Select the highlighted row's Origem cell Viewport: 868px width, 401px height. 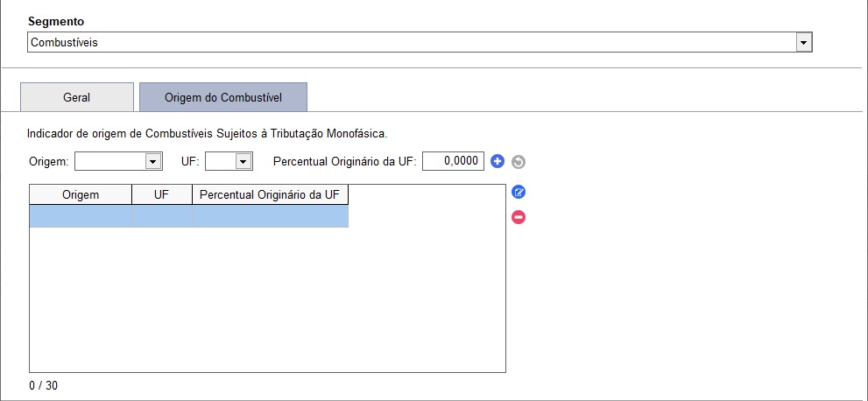click(81, 216)
